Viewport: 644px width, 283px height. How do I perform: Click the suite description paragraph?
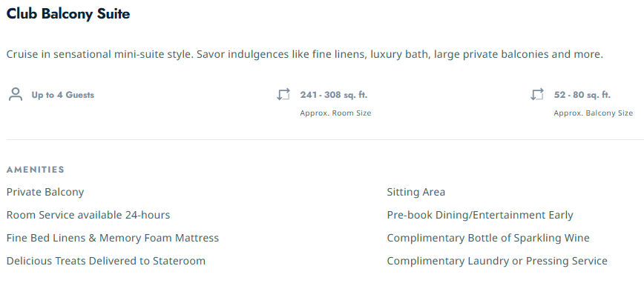[x=305, y=55]
